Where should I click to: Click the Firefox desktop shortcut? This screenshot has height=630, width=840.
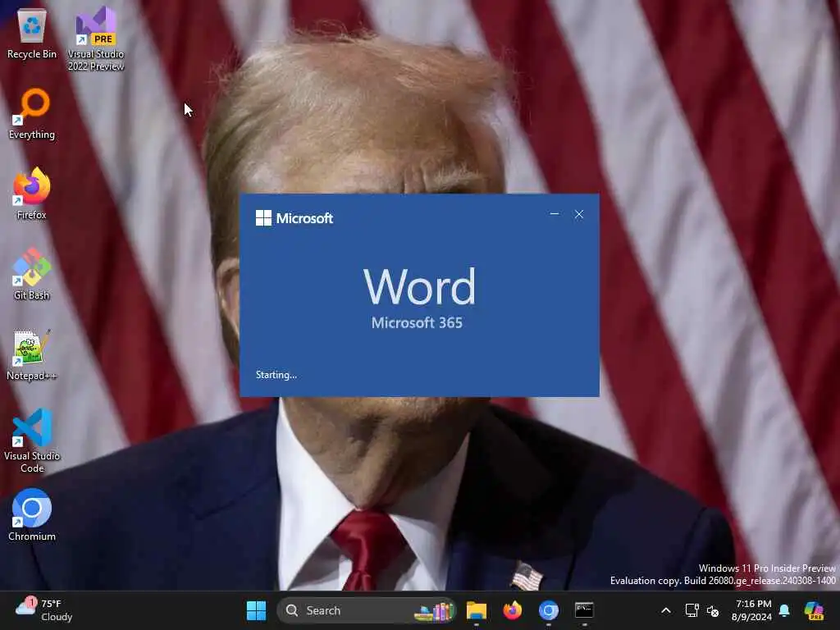pyautogui.click(x=32, y=194)
